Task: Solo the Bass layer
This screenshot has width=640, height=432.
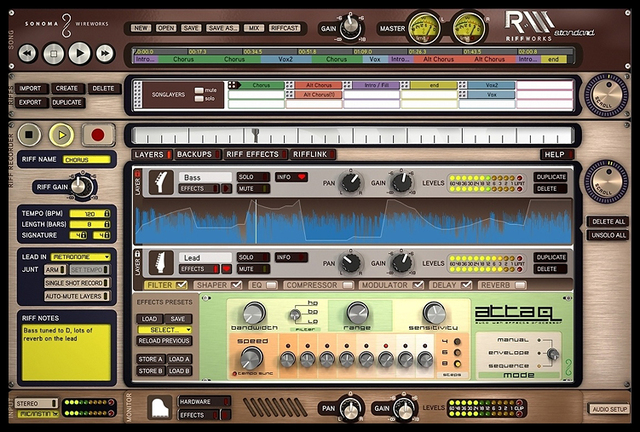Action: (x=253, y=177)
